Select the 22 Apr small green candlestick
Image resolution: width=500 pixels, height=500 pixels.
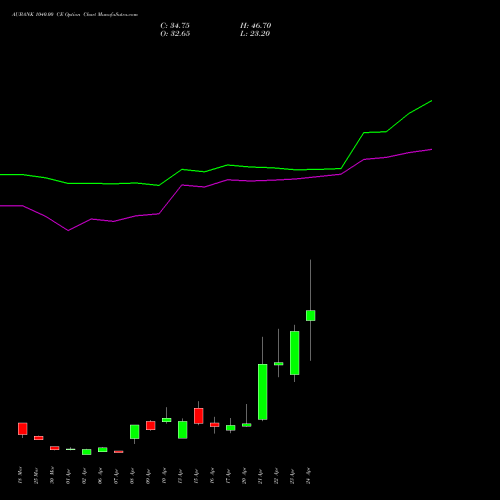click(x=278, y=364)
